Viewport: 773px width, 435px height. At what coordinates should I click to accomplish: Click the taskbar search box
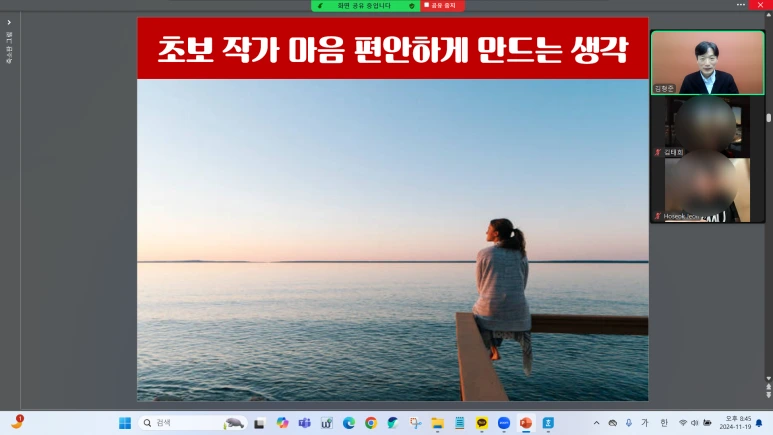(x=192, y=423)
